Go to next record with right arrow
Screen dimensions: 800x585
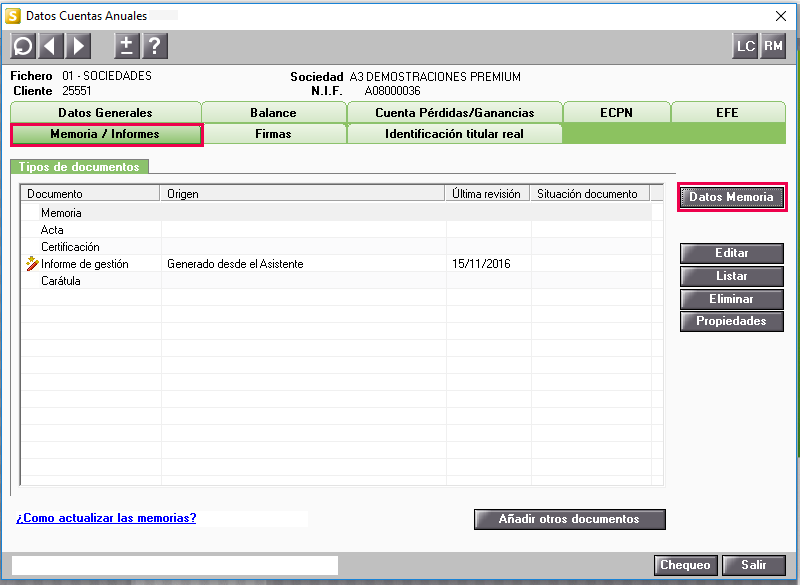(x=78, y=46)
